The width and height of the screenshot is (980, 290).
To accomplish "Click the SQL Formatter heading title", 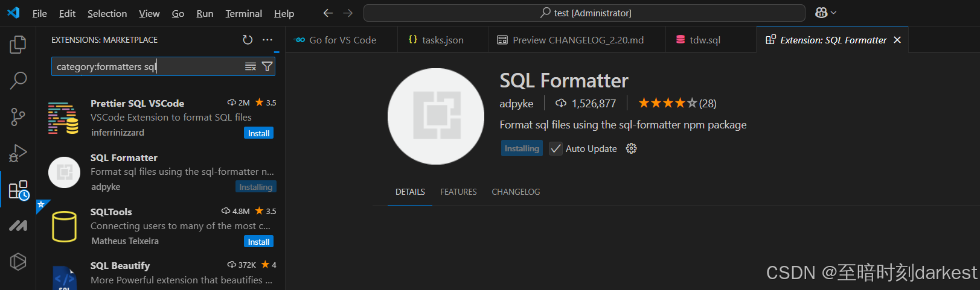I will point(564,80).
